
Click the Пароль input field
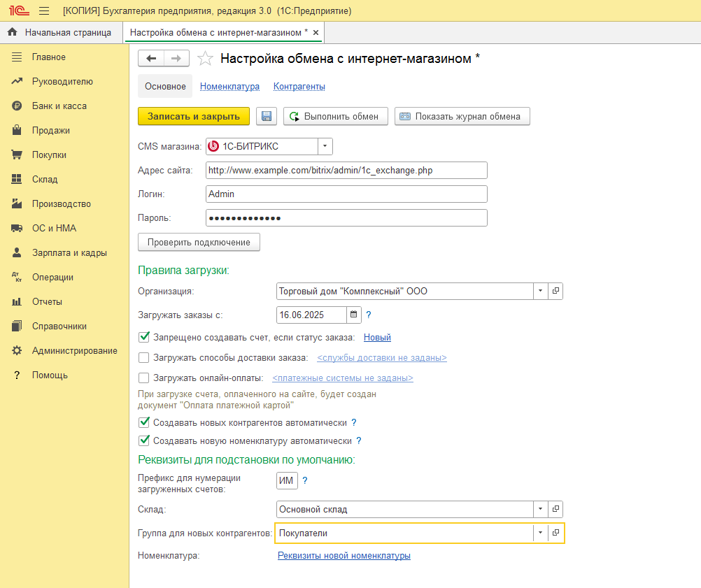(x=346, y=217)
